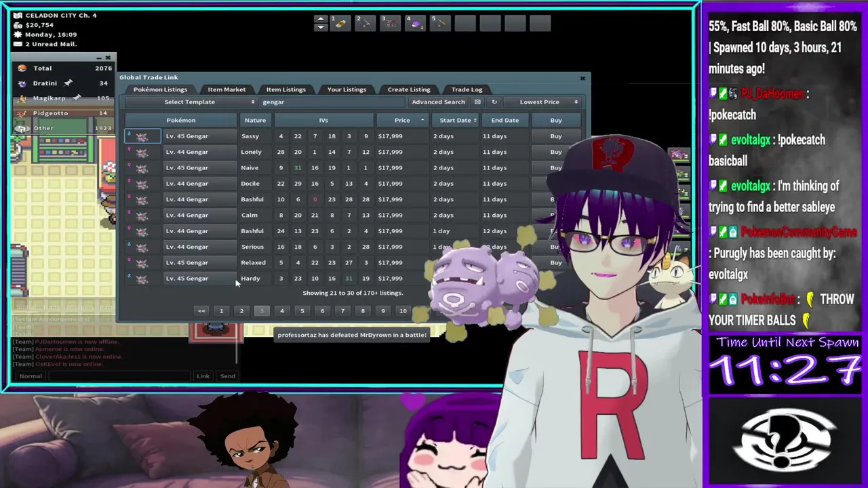Click the End Date column header
Screen dimensions: 868x488
click(x=505, y=120)
